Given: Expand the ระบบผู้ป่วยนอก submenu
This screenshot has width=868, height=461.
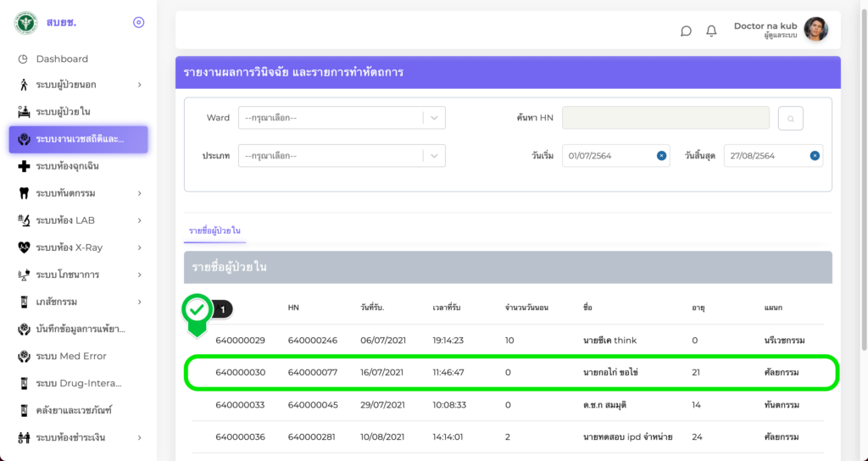Looking at the screenshot, I should click(x=139, y=85).
